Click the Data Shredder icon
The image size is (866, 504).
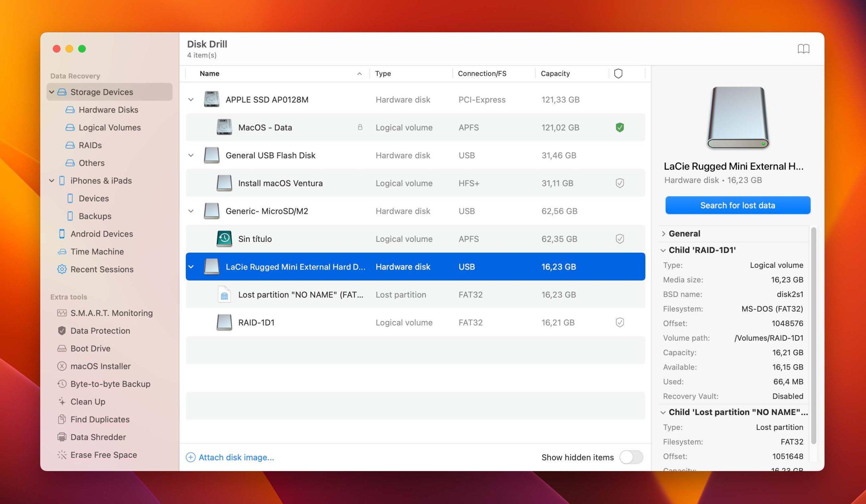[x=62, y=437]
